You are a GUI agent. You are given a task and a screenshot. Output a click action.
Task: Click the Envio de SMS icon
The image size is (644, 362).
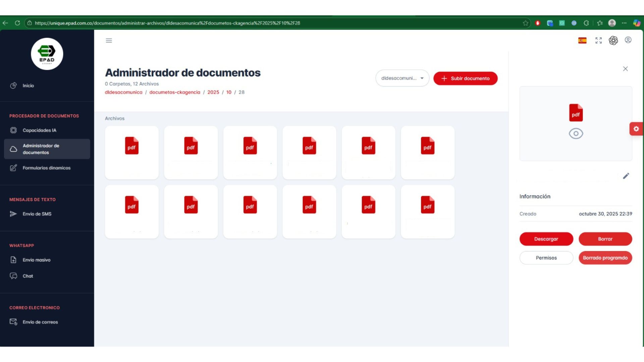[13, 214]
